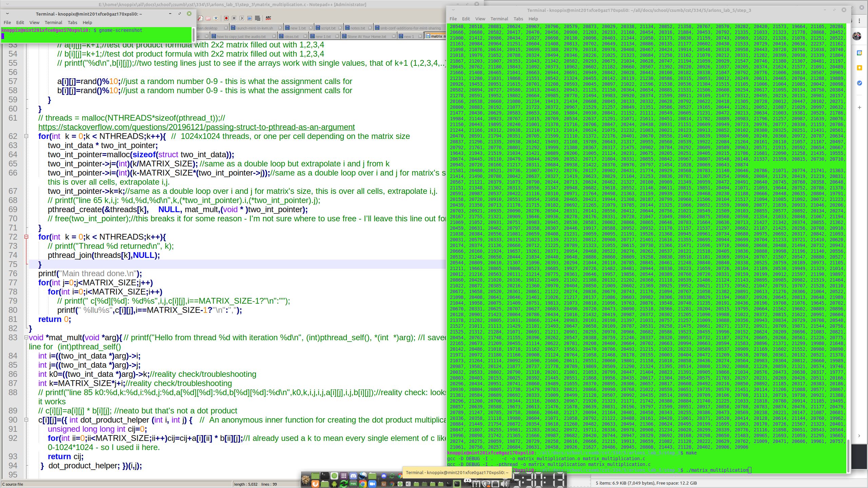Image resolution: width=868 pixels, height=488 pixels.
Task: Click the stop macro recording button
Action: click(x=234, y=18)
